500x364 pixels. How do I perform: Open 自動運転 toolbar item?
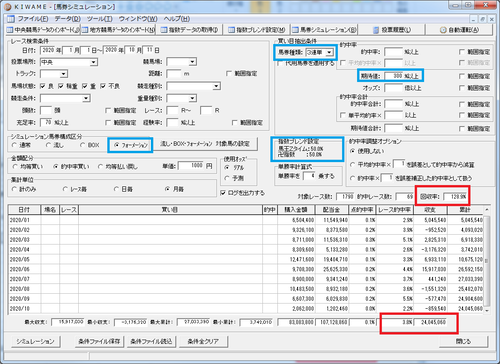459,30
